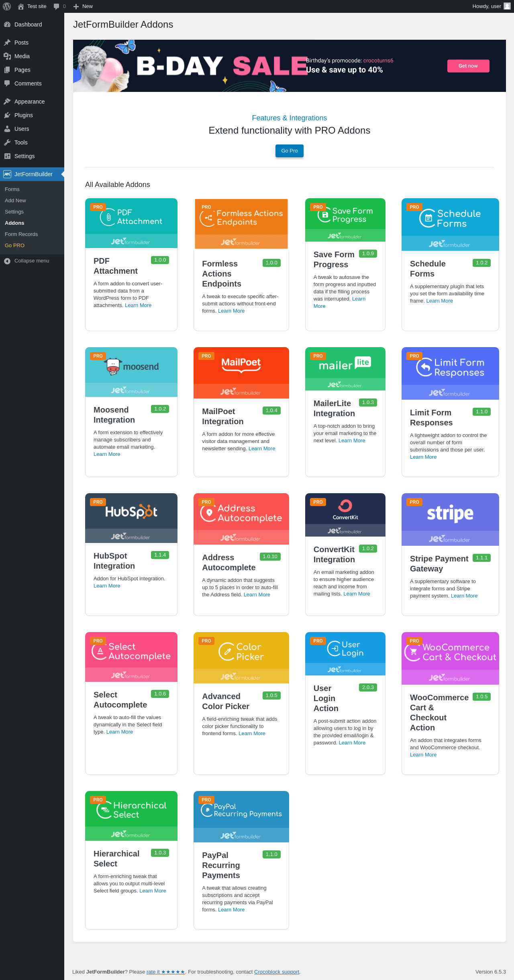Open JetFormBuilder Settings submenu item
This screenshot has width=514, height=980.
(x=14, y=212)
